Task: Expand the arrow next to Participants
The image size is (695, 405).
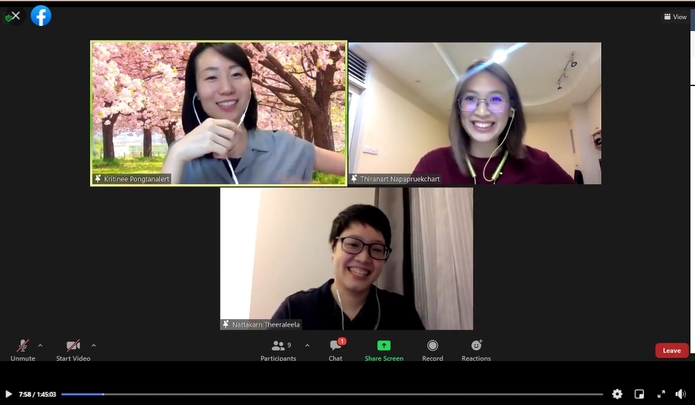Action: [307, 345]
